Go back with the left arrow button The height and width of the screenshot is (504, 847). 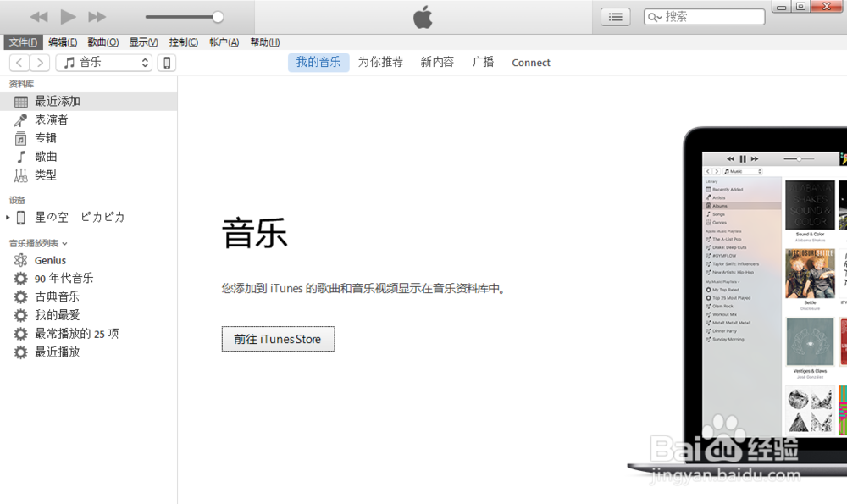pyautogui.click(x=19, y=63)
